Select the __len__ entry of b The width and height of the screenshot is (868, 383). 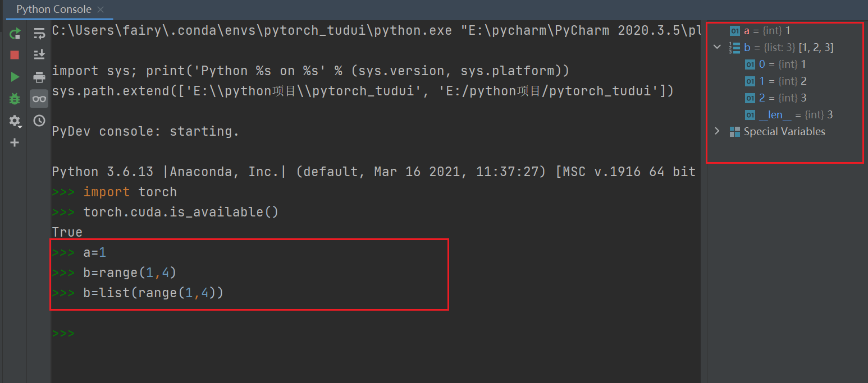pos(788,114)
